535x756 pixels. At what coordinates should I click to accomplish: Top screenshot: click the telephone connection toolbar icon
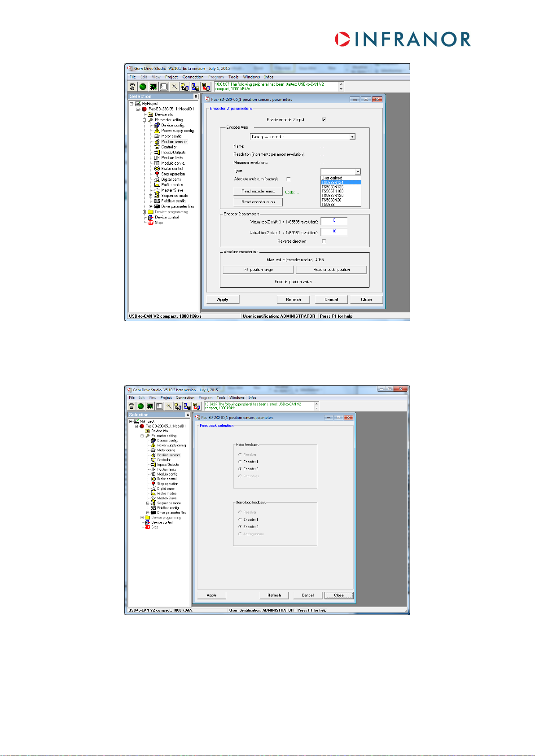132,87
